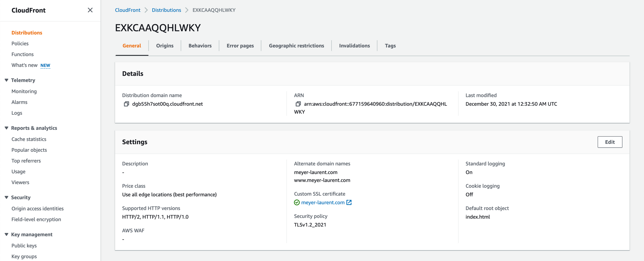Collapse the Reports & analytics section
The image size is (644, 261).
tap(6, 128)
